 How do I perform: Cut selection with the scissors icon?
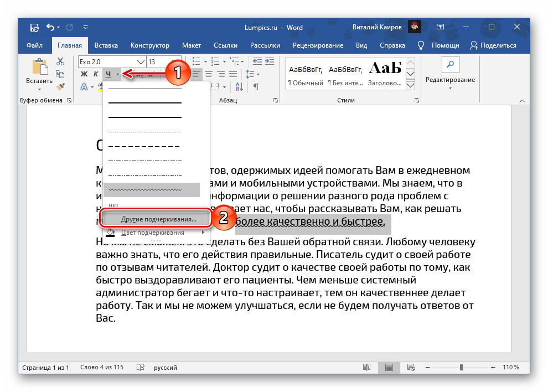click(60, 61)
